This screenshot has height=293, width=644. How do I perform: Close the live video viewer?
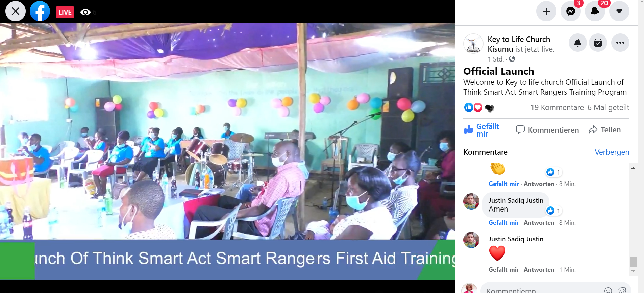(x=16, y=11)
